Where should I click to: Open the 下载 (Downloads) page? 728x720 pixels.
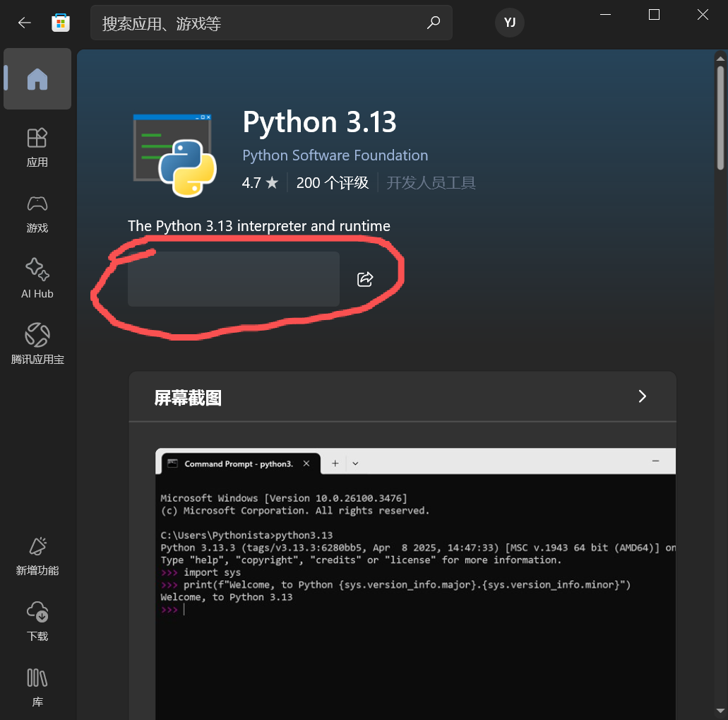(37, 622)
